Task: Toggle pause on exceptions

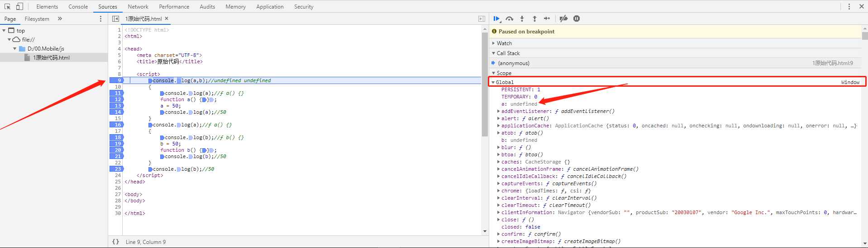Action: click(x=577, y=19)
